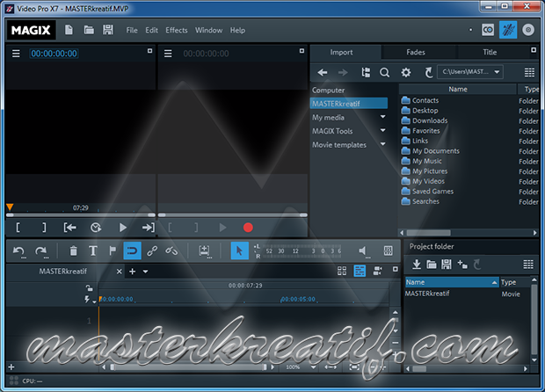Ungroup objects with broken link icon

pyautogui.click(x=171, y=250)
